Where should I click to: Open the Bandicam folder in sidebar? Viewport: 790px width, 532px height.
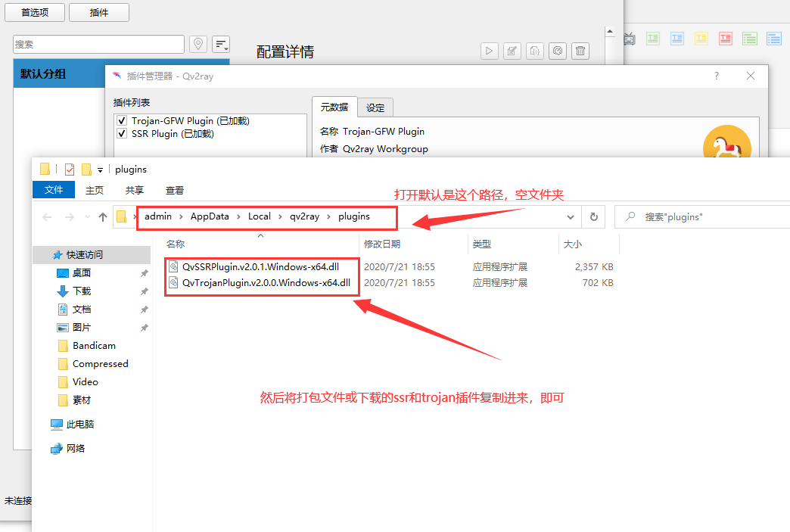(94, 346)
